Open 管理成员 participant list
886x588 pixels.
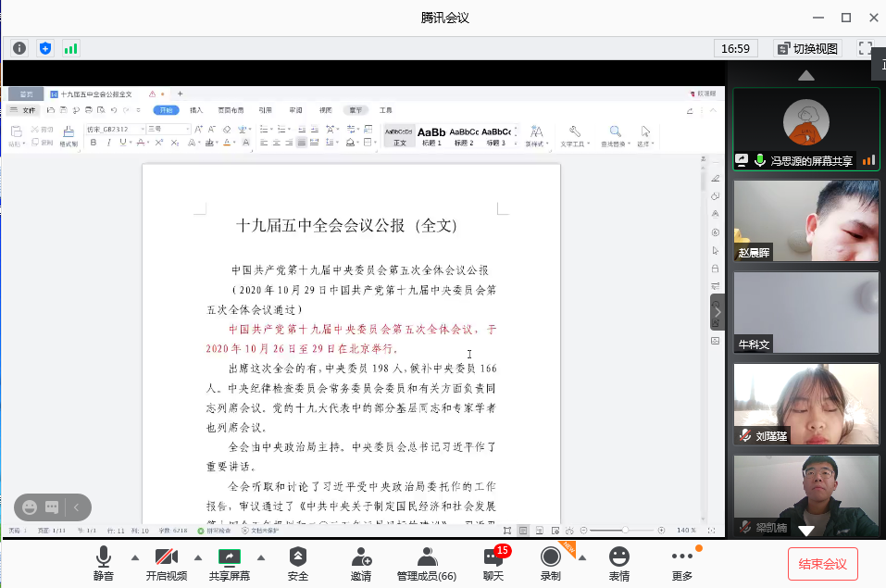tap(426, 563)
